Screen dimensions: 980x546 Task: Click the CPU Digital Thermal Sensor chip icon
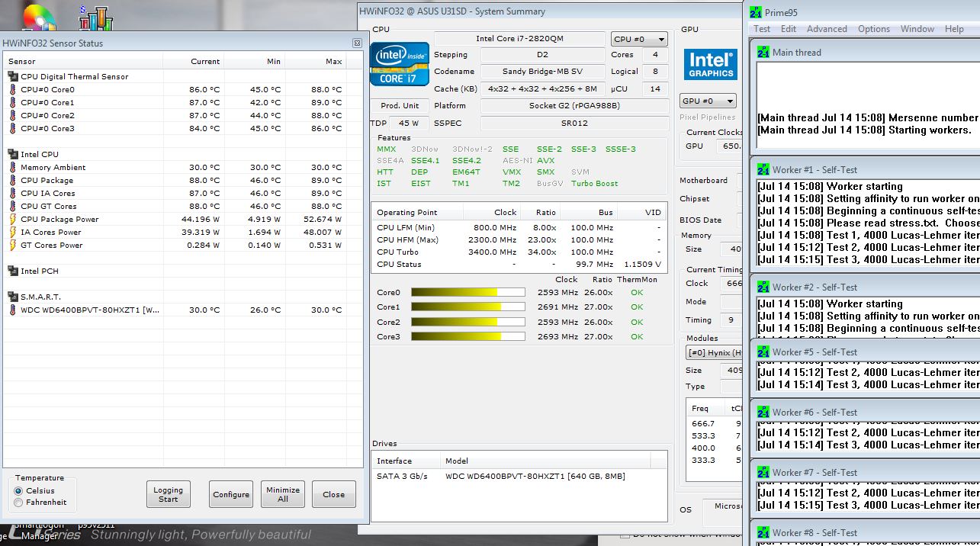pos(13,76)
